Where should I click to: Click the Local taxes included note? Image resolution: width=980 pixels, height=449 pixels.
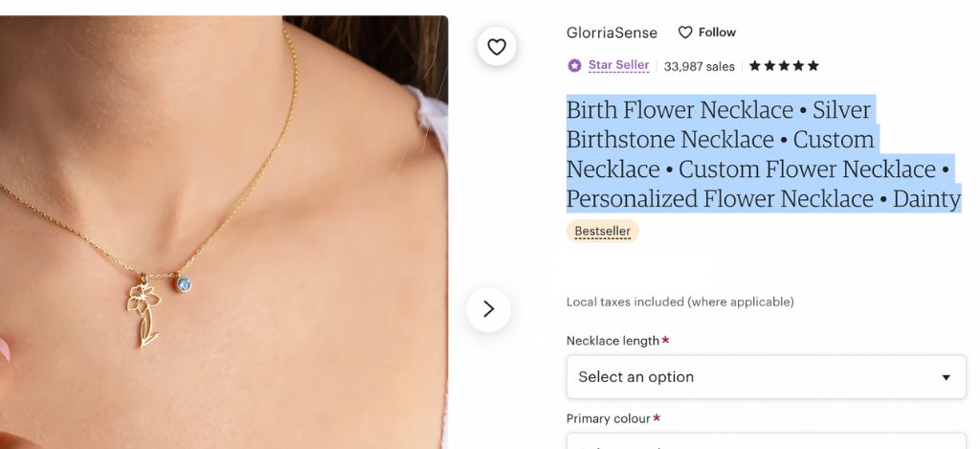(x=679, y=302)
